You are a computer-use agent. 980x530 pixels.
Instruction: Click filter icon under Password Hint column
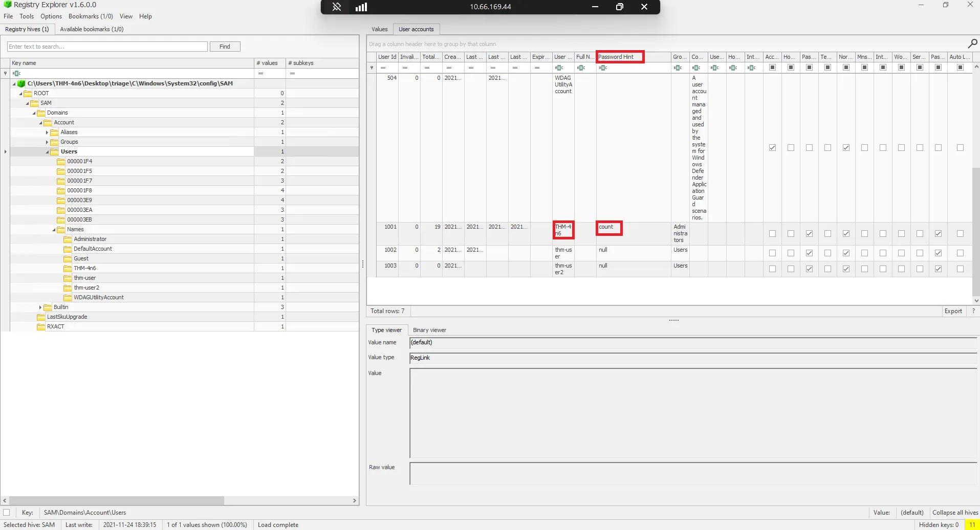(x=603, y=68)
